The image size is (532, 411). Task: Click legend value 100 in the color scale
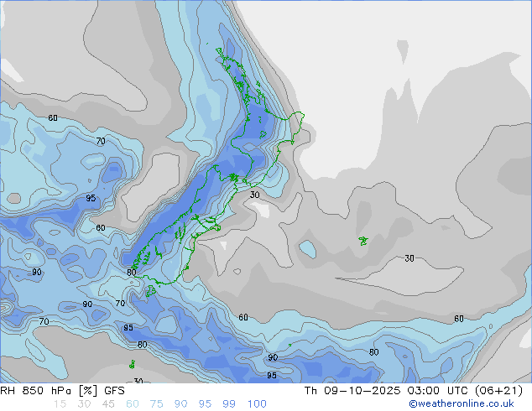(x=257, y=404)
